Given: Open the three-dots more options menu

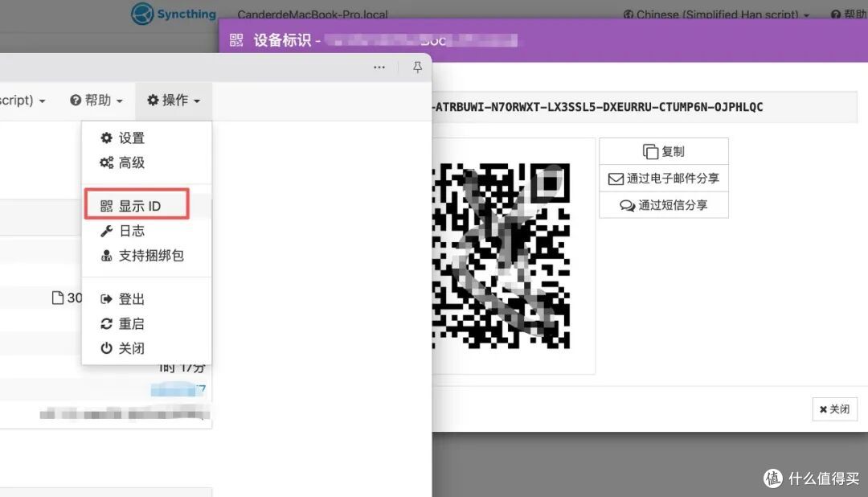Looking at the screenshot, I should click(x=379, y=67).
